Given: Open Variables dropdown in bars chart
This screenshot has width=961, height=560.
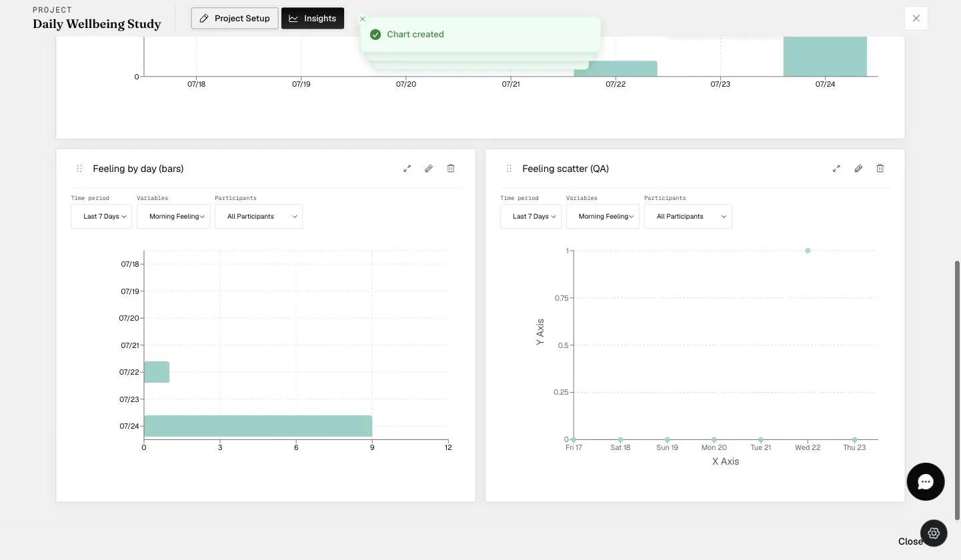Looking at the screenshot, I should [173, 217].
